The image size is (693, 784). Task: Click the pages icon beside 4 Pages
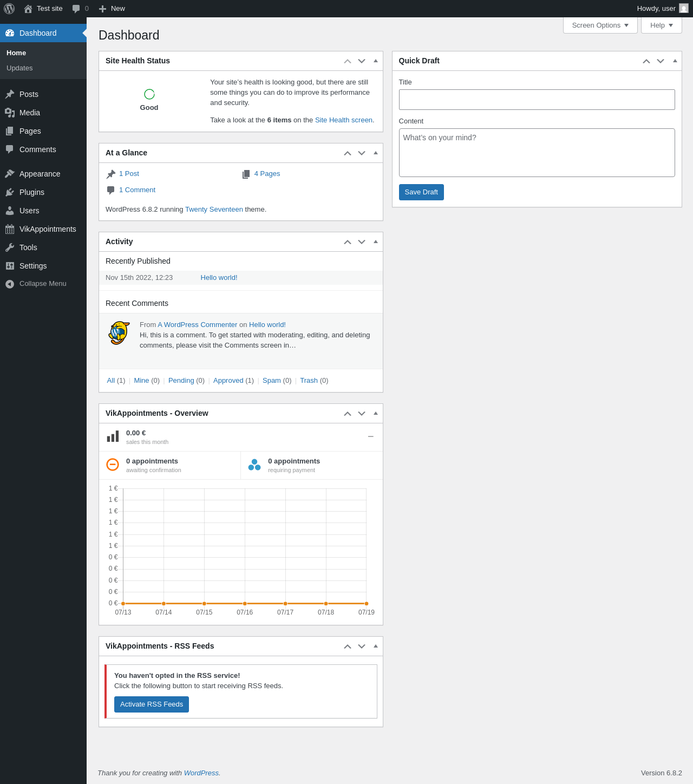pos(246,174)
